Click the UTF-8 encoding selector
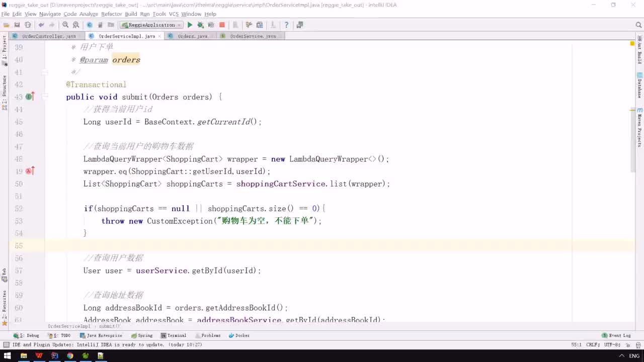Image resolution: width=644 pixels, height=362 pixels. point(612,345)
